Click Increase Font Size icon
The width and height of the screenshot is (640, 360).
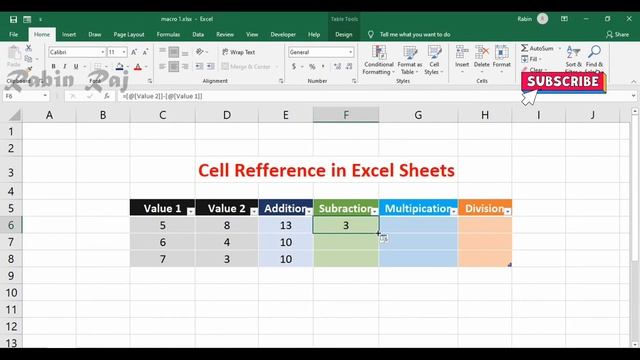coord(134,52)
